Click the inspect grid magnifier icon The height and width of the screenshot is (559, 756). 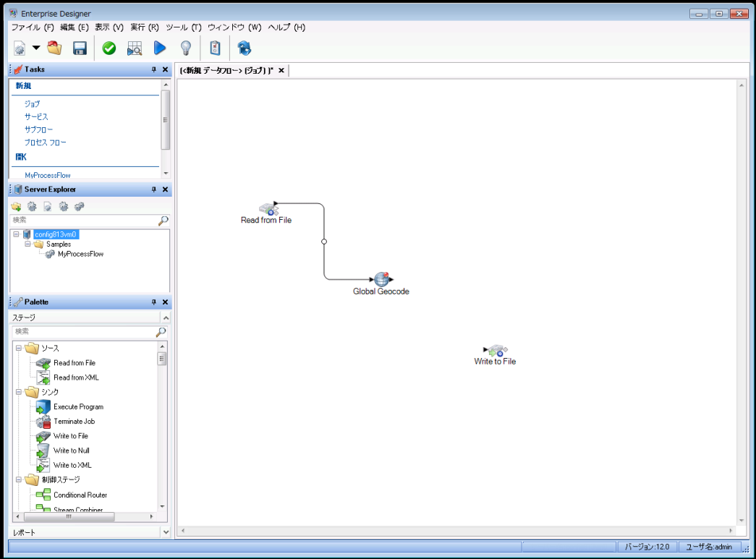(135, 48)
